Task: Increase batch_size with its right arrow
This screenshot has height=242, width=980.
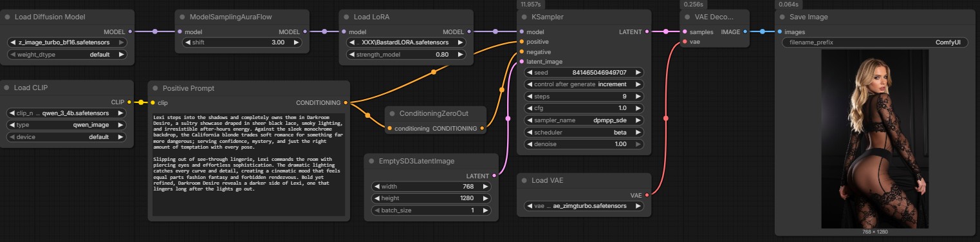Action: click(485, 210)
